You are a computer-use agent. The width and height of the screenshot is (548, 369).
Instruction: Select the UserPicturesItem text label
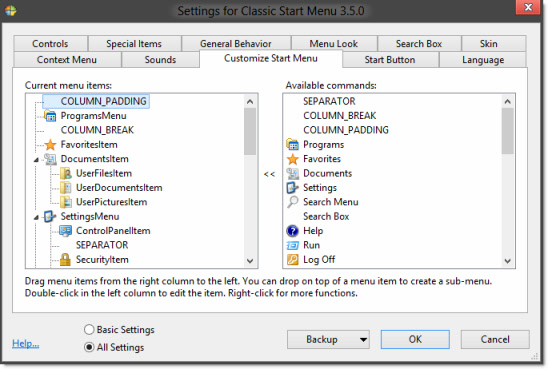click(x=111, y=202)
